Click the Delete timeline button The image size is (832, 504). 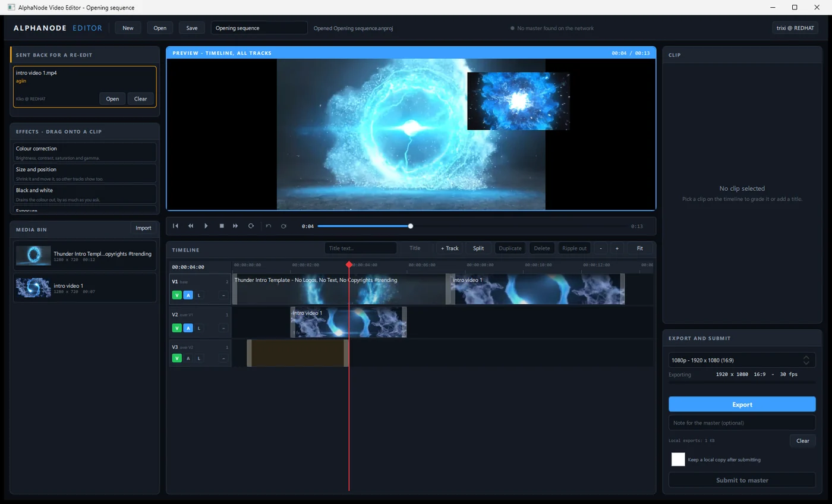[541, 248]
